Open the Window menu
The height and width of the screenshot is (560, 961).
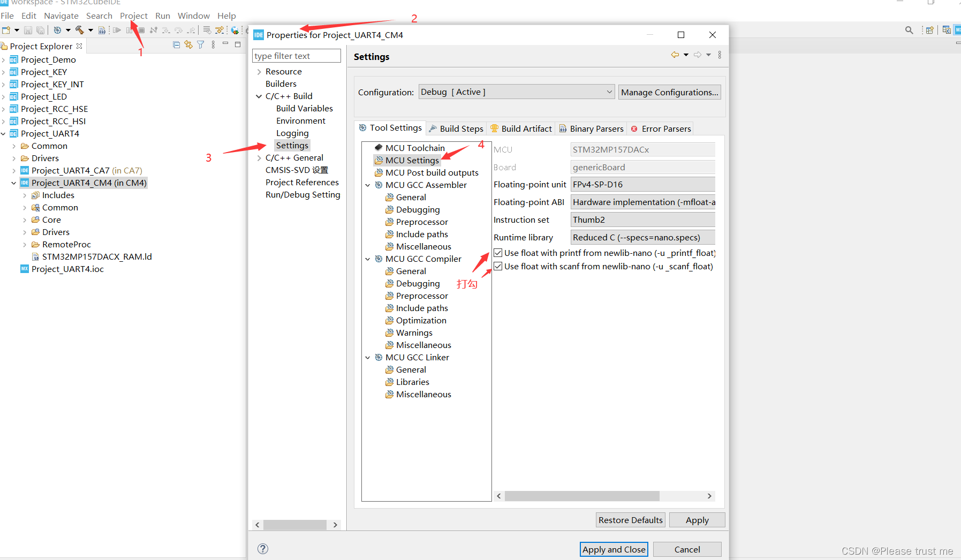(194, 16)
